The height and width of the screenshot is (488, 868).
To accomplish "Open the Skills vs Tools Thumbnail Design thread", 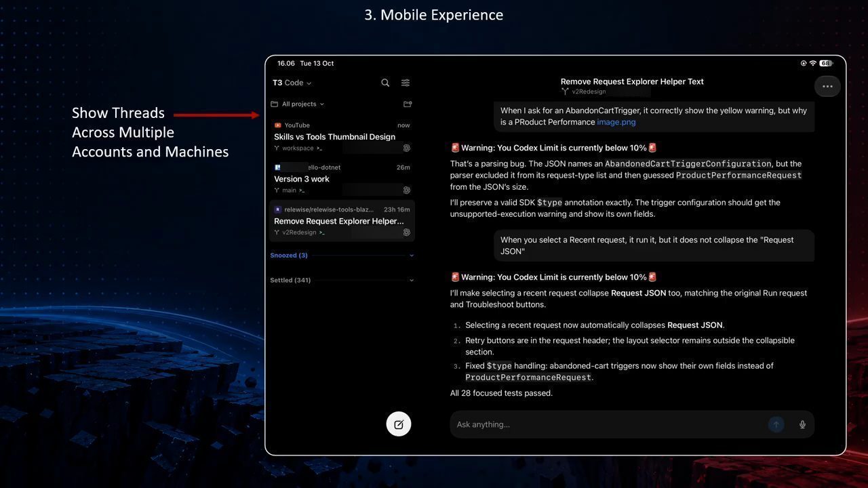I will 342,136.
